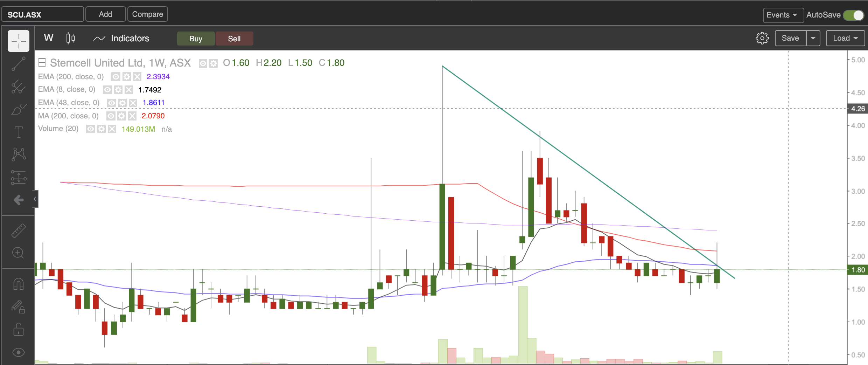868x365 pixels.
Task: Toggle magnet mode icon
Action: [x=19, y=284]
